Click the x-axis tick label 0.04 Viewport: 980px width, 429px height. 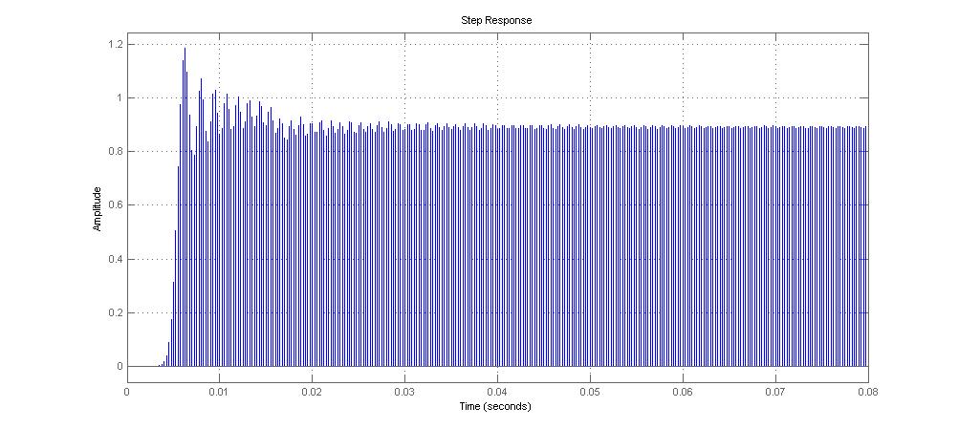497,392
